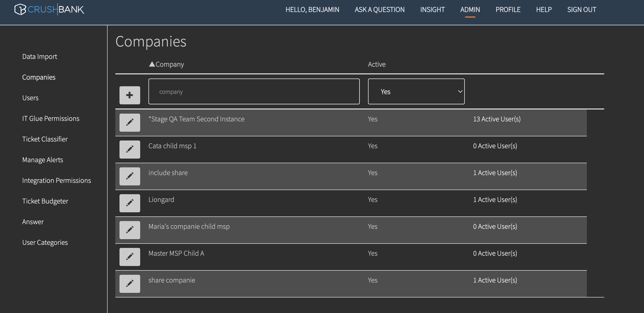644x313 pixels.
Task: Type in the company search field
Action: (254, 91)
